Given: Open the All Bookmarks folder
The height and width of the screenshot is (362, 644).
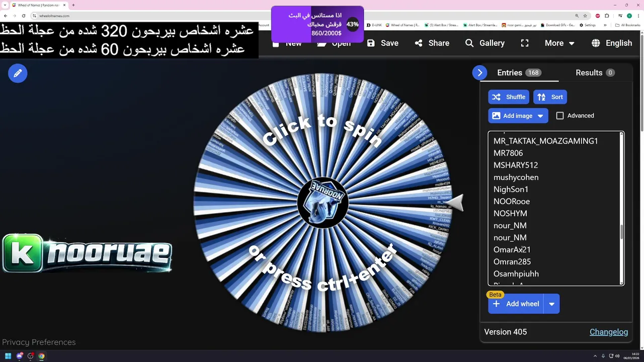Looking at the screenshot, I should (627, 25).
